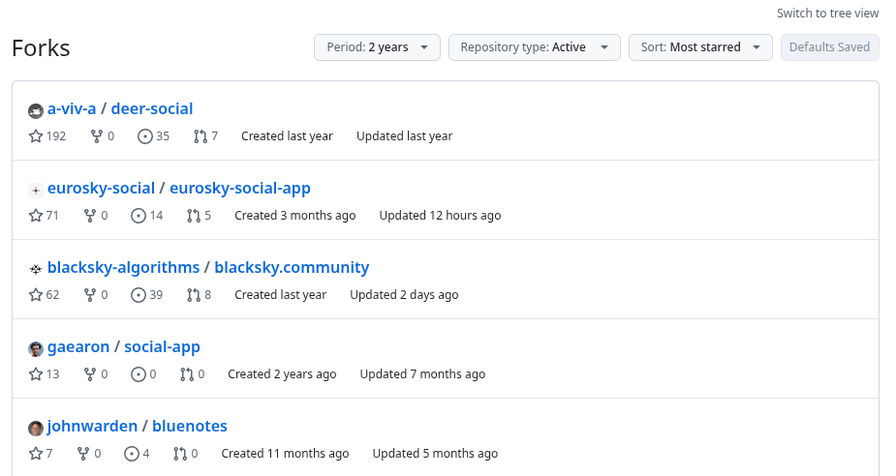
Task: Click the star icon showing 62 stars
Action: click(35, 295)
